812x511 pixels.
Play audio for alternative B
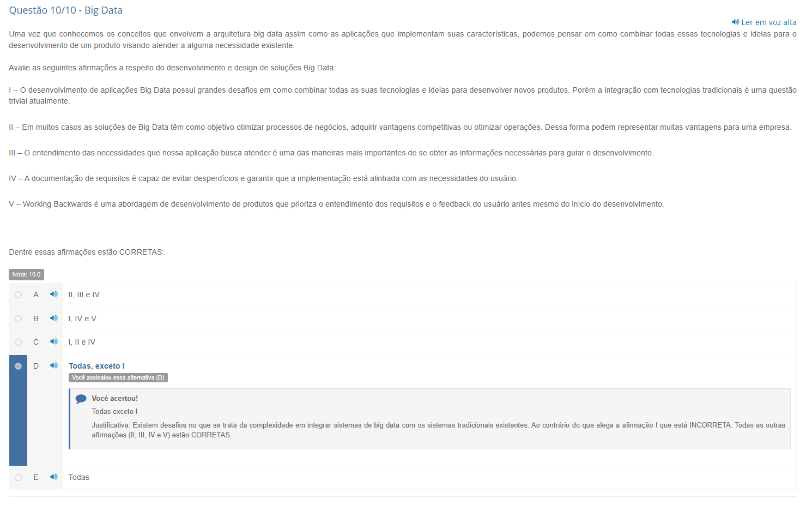click(54, 318)
